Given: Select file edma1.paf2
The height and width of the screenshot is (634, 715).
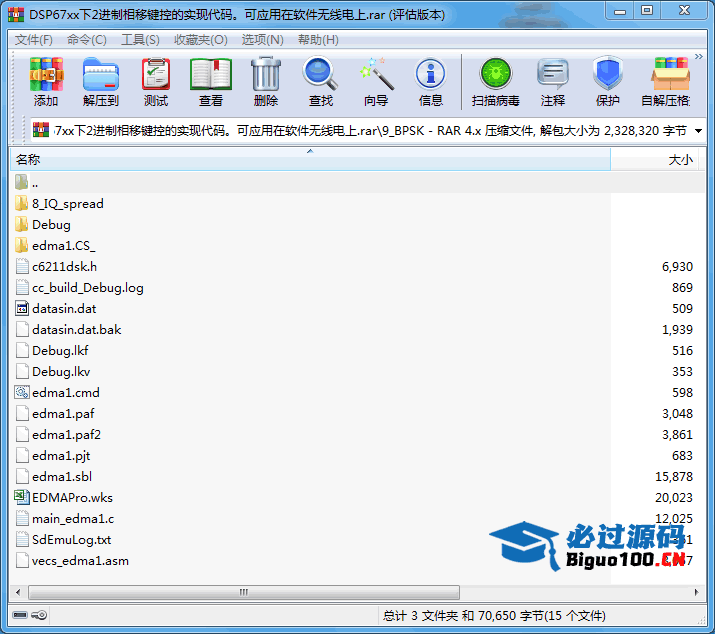Looking at the screenshot, I should coord(58,434).
